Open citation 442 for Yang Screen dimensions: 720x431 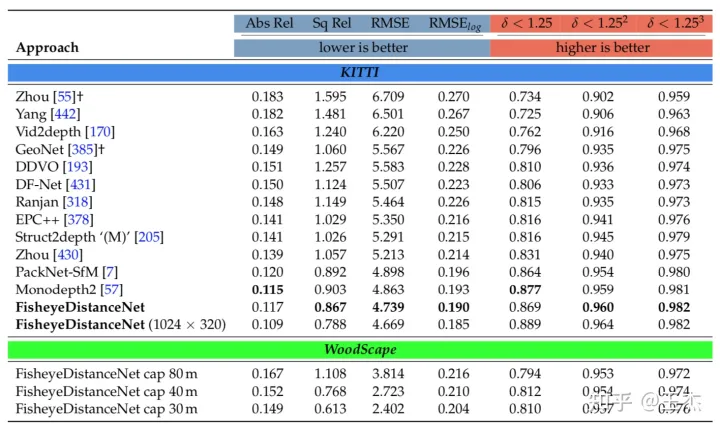click(65, 114)
